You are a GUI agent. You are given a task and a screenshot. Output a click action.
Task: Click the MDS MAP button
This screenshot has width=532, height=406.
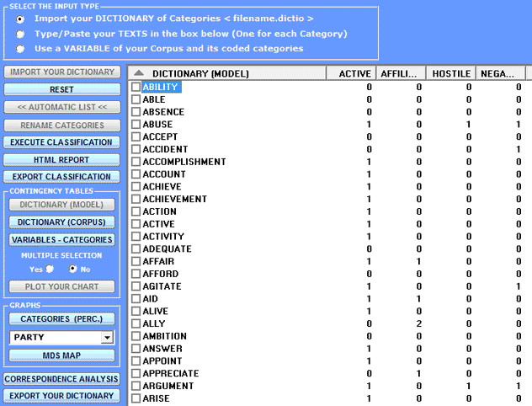point(61,355)
